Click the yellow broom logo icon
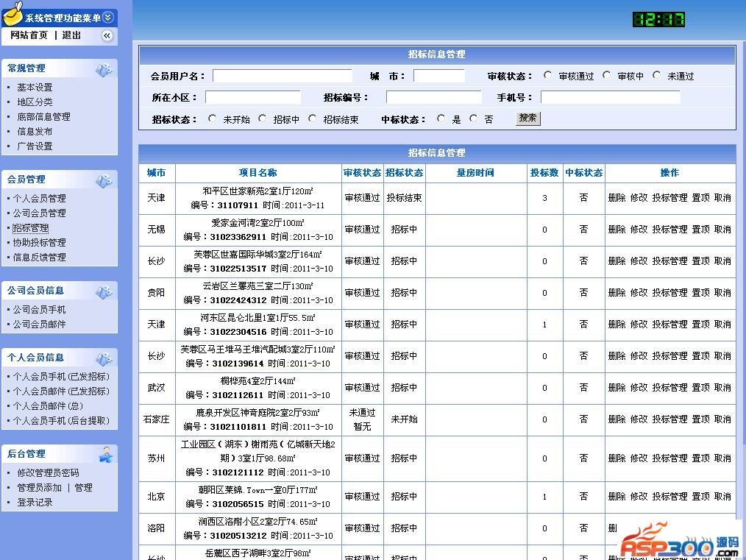Image resolution: width=746 pixels, height=560 pixels. pos(12,13)
